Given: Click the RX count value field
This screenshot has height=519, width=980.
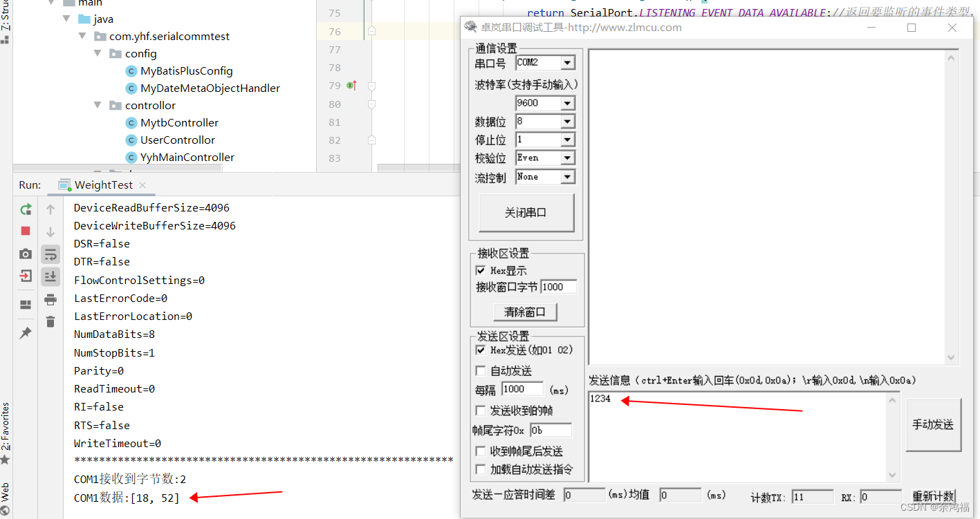Looking at the screenshot, I should tap(880, 496).
